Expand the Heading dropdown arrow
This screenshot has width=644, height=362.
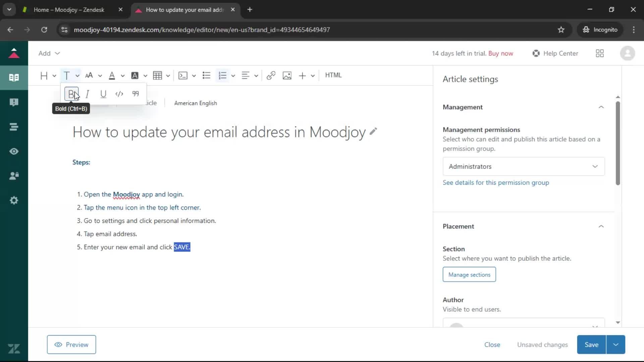[54, 76]
